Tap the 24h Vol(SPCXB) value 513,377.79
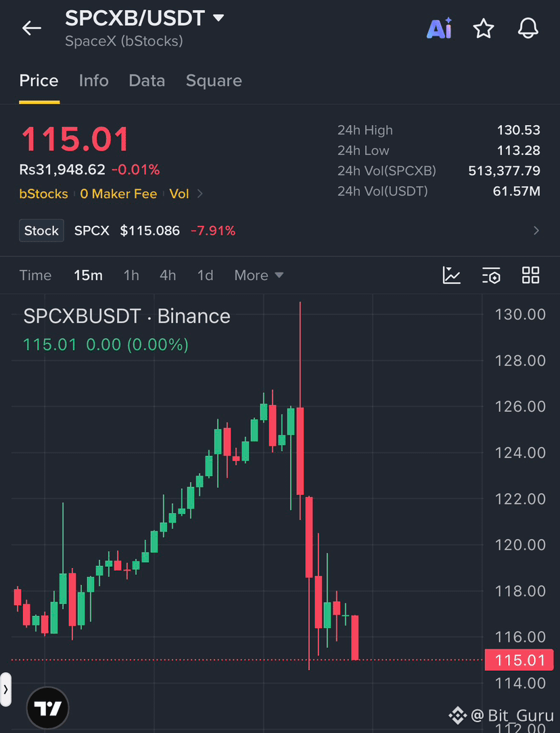The image size is (560, 733). coord(505,170)
